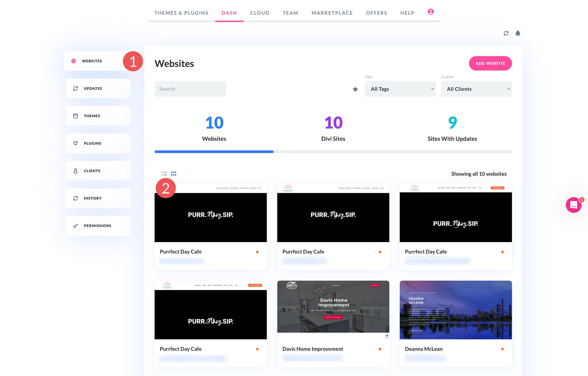Click the Plugins sidebar icon
588x376 pixels.
click(x=75, y=143)
